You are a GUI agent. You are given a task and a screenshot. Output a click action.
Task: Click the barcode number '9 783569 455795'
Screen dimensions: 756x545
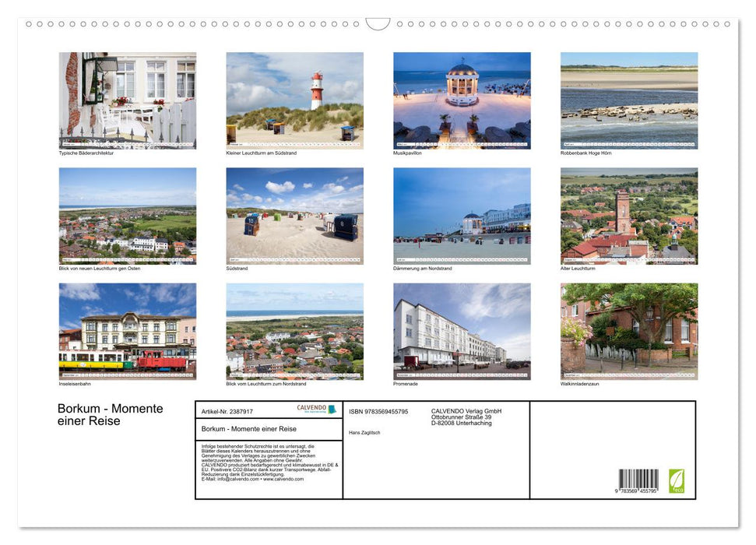pos(636,491)
